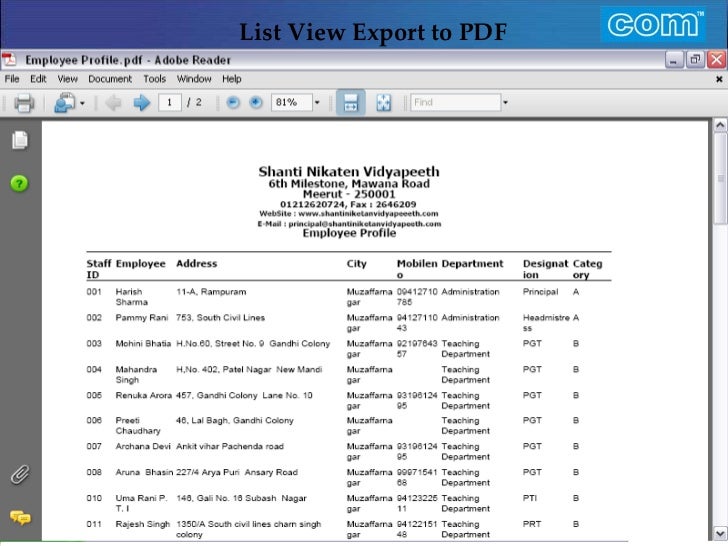Click the designation 'PTI'

click(x=530, y=498)
